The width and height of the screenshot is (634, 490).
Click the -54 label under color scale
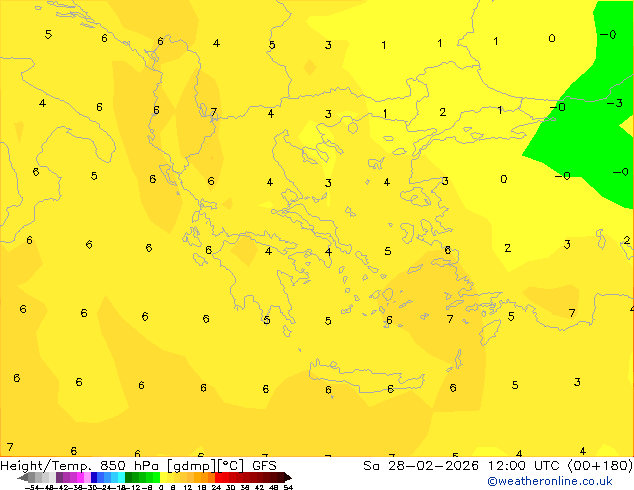click(x=32, y=487)
